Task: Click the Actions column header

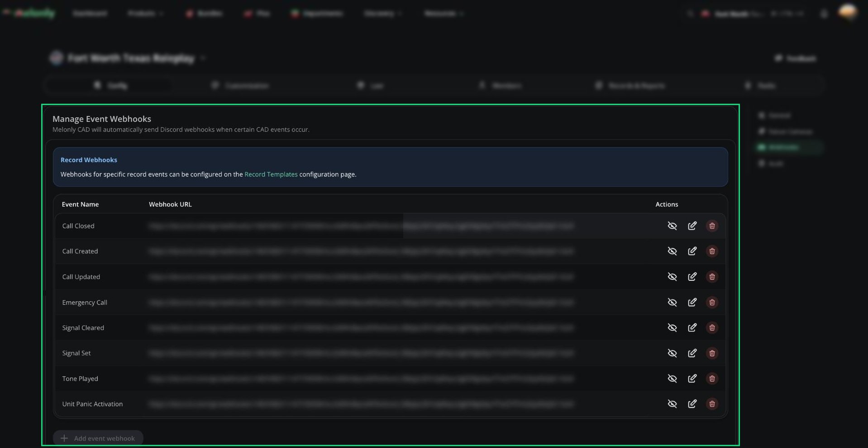Action: click(x=667, y=204)
